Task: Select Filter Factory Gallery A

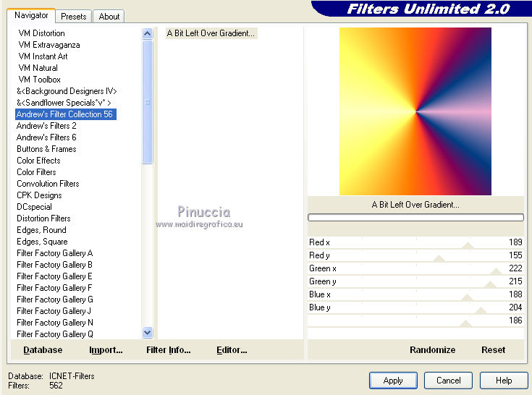Action: point(54,253)
